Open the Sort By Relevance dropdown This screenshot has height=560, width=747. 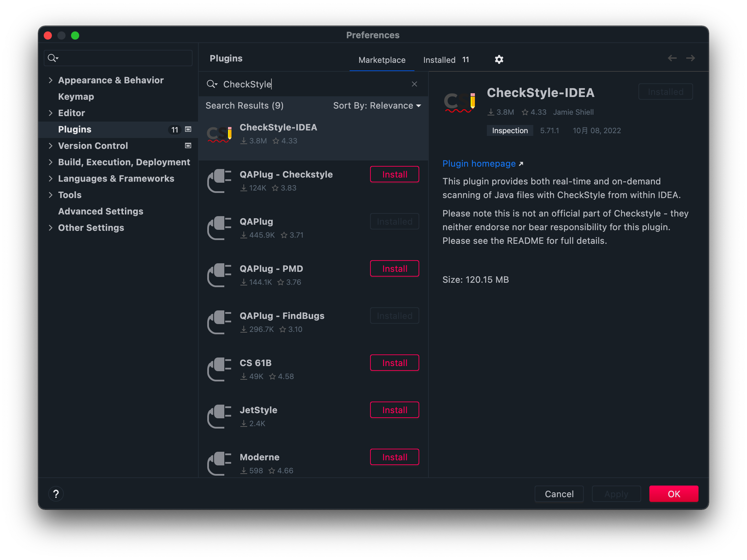coord(377,106)
